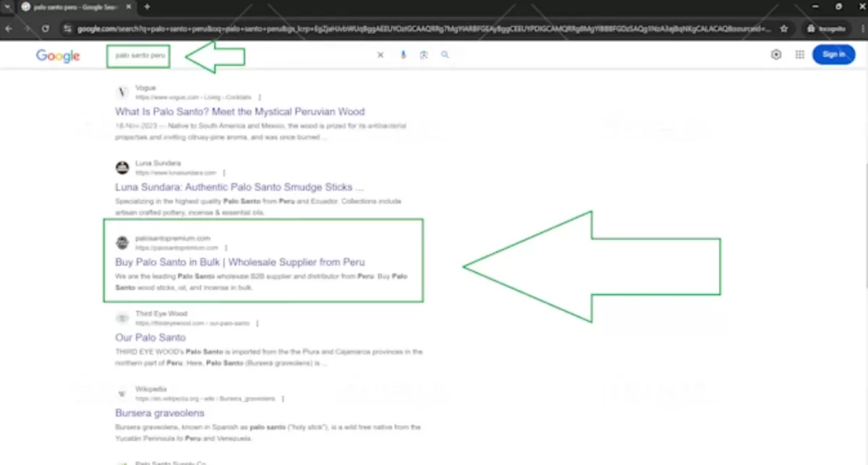
Task: Click the Vogue site name label
Action: click(145, 88)
